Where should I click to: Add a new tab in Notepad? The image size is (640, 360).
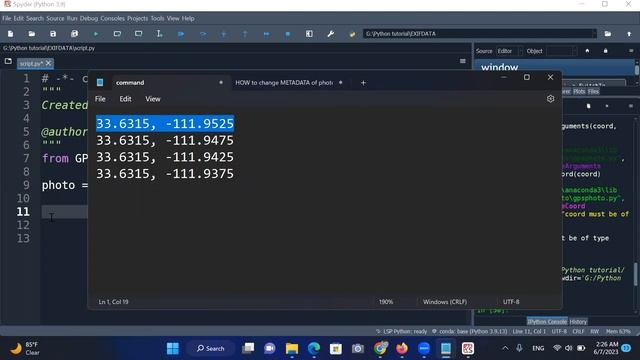click(x=363, y=83)
